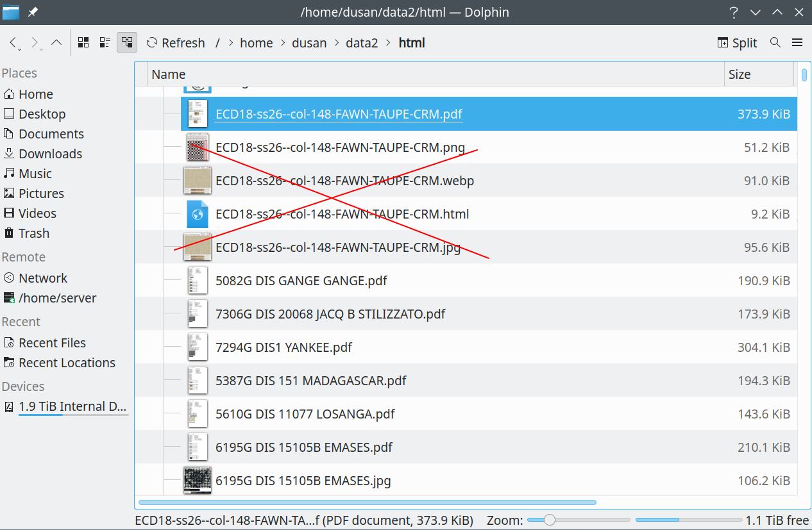Viewport: 812px width, 530px height.
Task: Click 'data2' in the breadcrumb path
Action: click(x=362, y=43)
